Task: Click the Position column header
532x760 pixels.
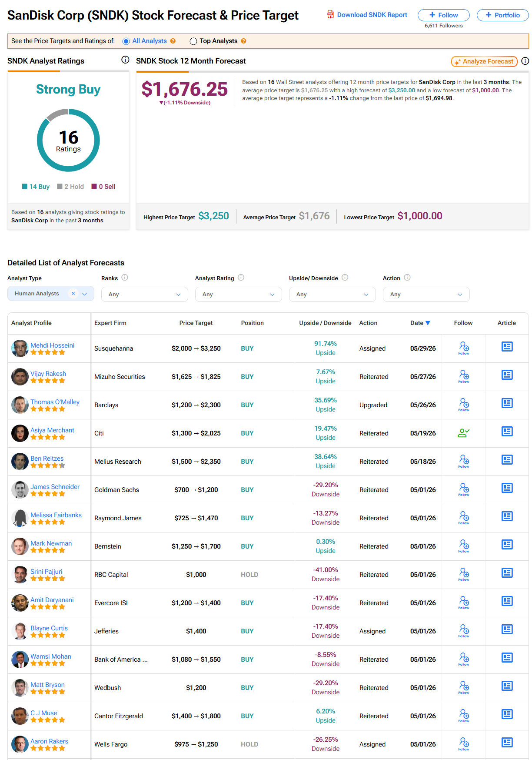Action: 253,323
